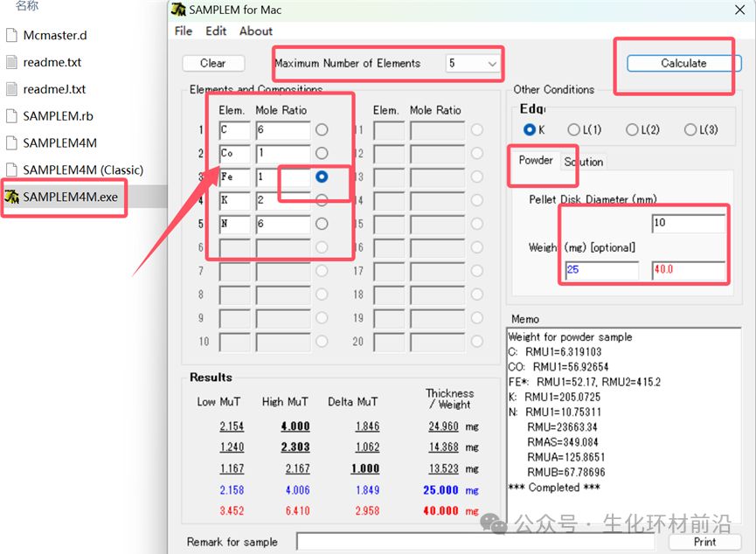Select the SAMPLEM4M.exe file icon
756x554 pixels.
tap(11, 197)
